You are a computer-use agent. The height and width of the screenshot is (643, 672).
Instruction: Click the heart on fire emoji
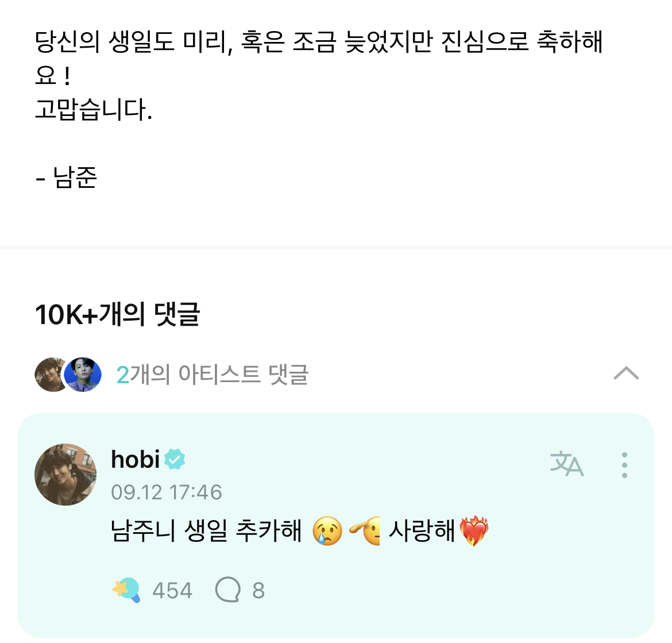tap(474, 531)
